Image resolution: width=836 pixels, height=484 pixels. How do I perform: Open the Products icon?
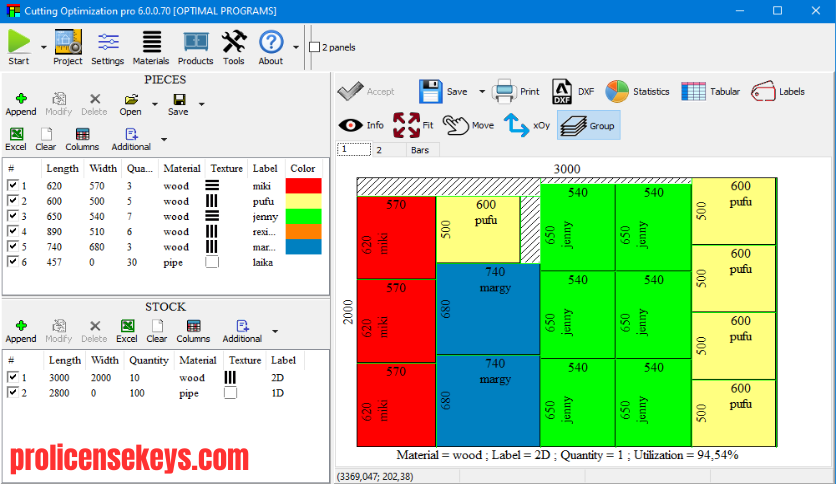point(196,47)
